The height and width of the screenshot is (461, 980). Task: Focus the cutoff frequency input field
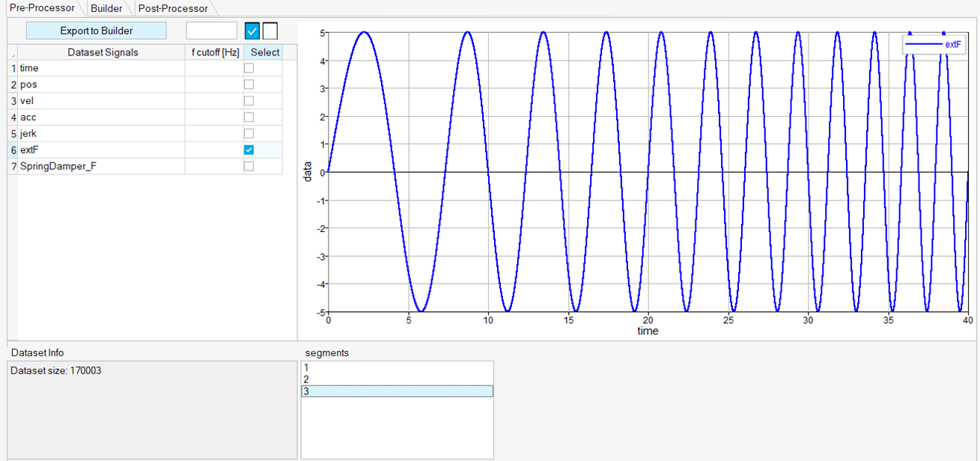pos(211,31)
